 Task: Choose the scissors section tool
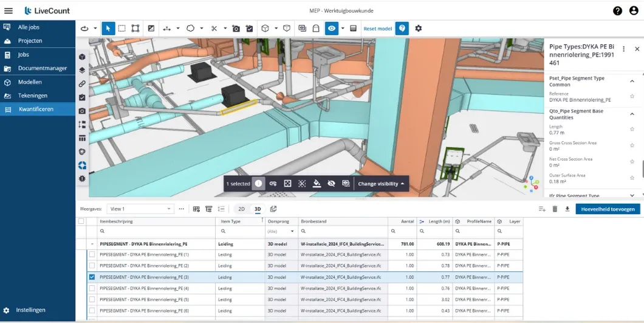coord(214,29)
